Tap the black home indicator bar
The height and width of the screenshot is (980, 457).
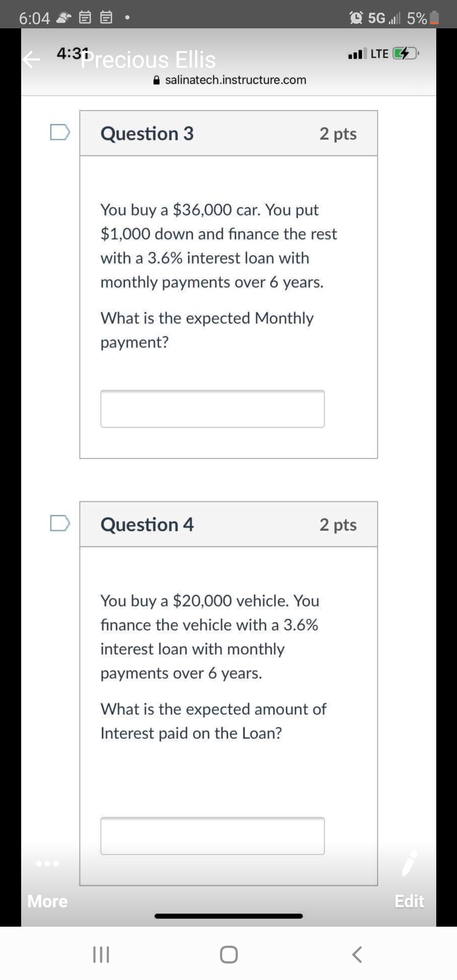tap(228, 916)
